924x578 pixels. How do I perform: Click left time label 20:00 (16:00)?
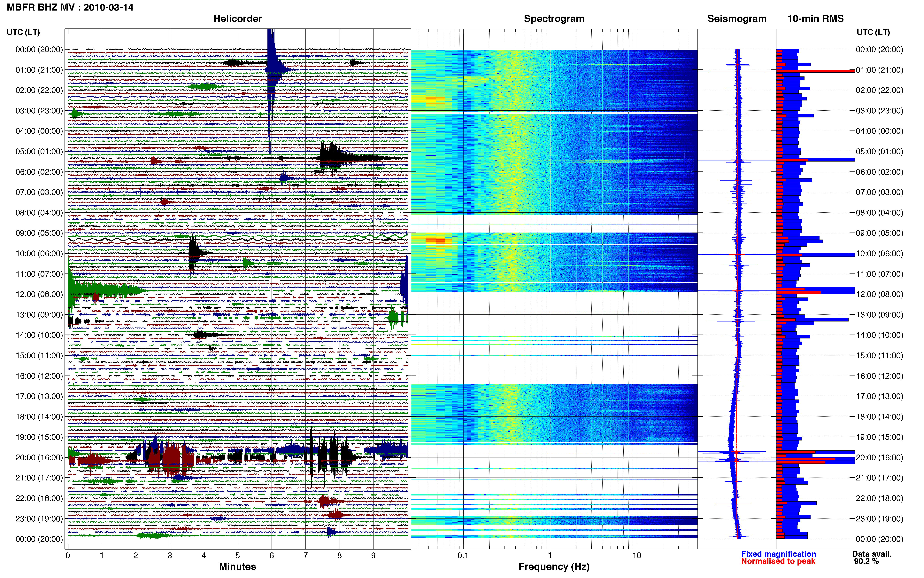pos(39,458)
